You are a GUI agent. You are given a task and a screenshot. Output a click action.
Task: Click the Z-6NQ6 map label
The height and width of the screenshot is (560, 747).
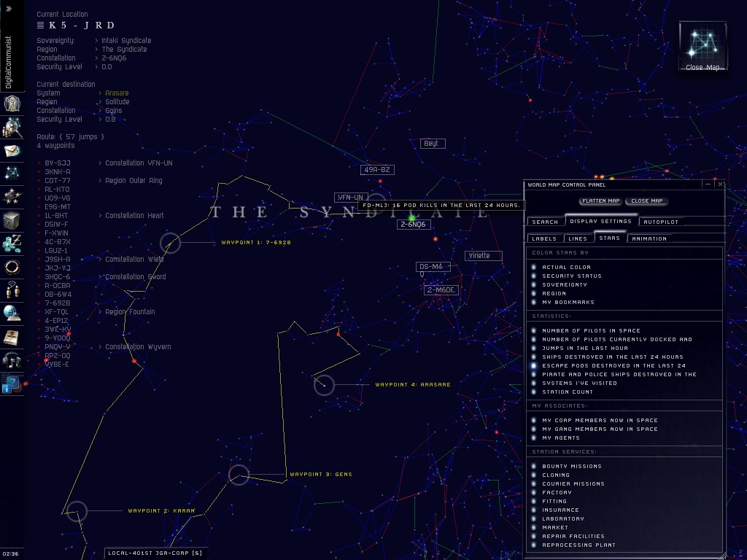click(414, 225)
